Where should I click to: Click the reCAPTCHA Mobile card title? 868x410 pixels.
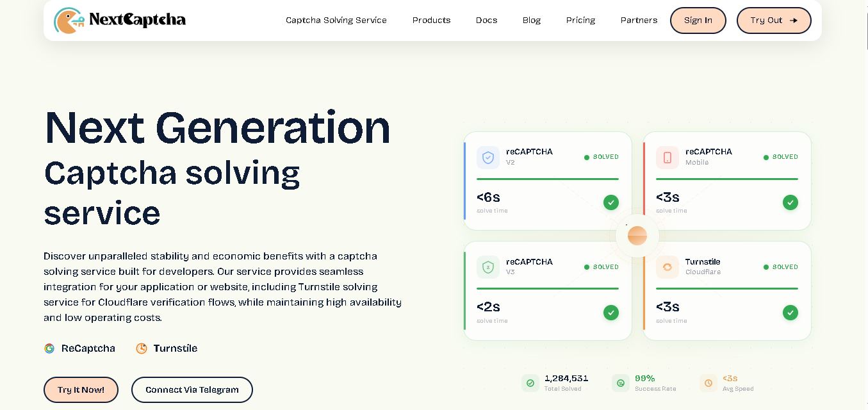point(708,152)
